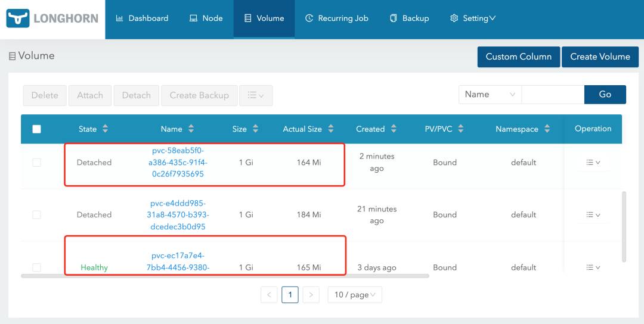Open operation menu for pvc-58eab5f0 row

click(593, 163)
